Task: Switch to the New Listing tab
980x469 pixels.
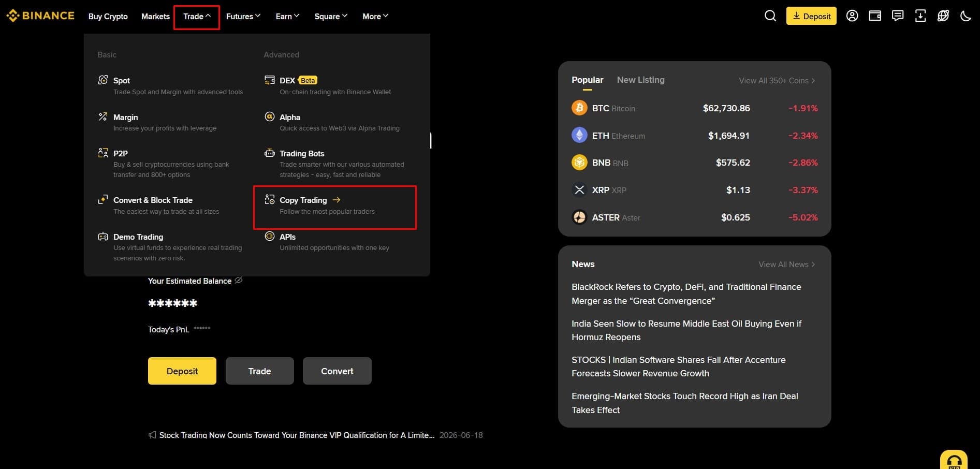Action: click(640, 80)
